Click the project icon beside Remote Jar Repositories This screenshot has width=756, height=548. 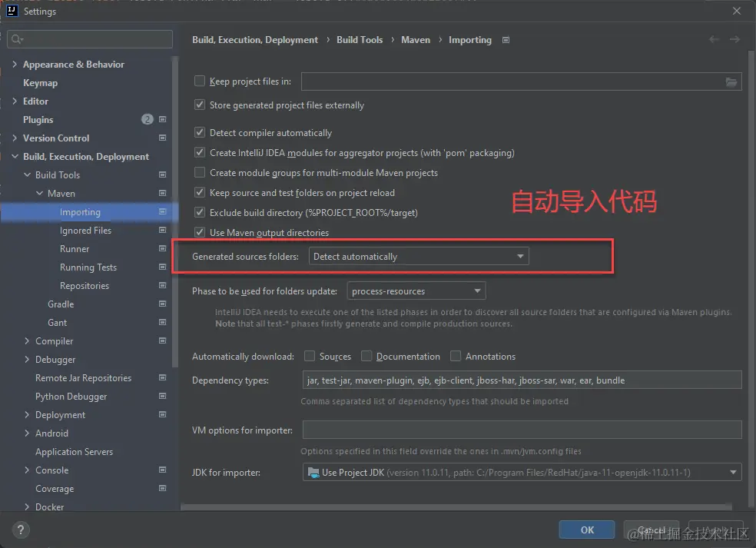click(162, 377)
